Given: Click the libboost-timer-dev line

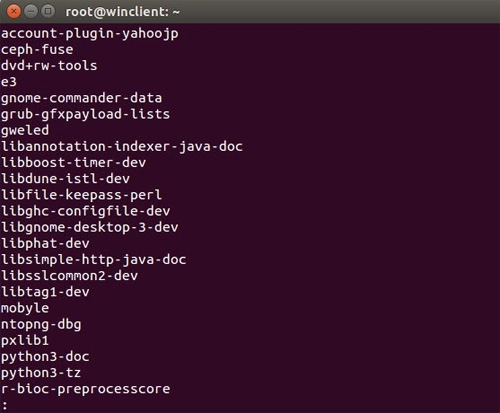Looking at the screenshot, I should (x=74, y=163).
